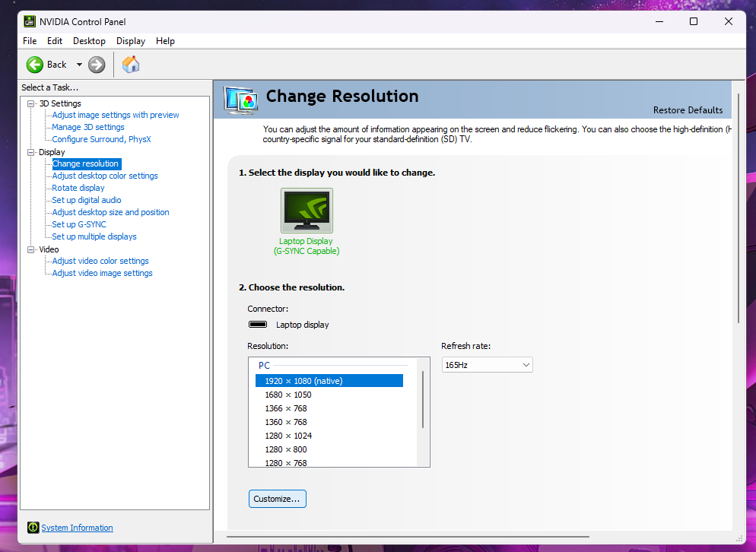Select 1920 × 1080 (native) resolution
756x552 pixels.
(x=329, y=381)
